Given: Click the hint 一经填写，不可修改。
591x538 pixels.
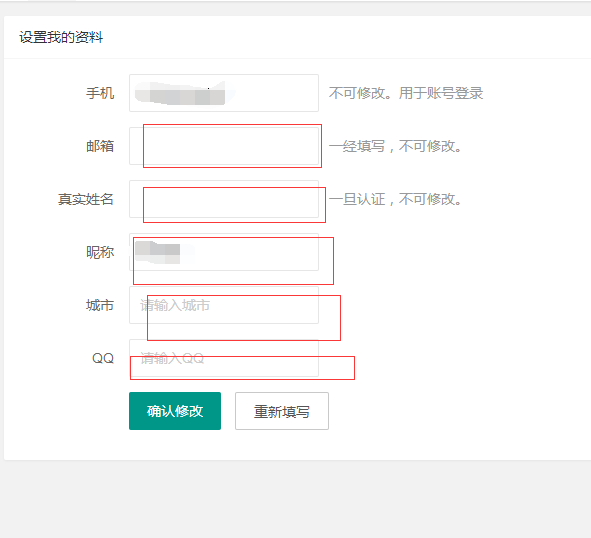Looking at the screenshot, I should point(395,146).
